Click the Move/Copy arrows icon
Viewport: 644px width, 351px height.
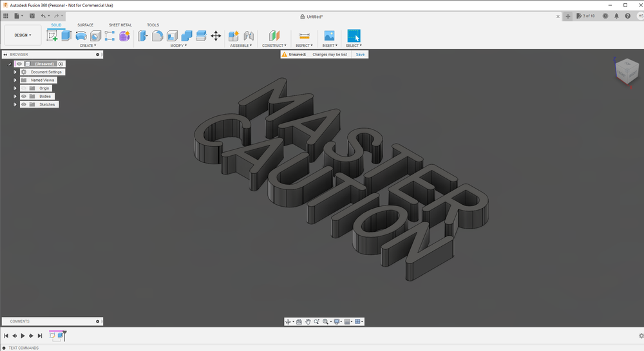(216, 36)
